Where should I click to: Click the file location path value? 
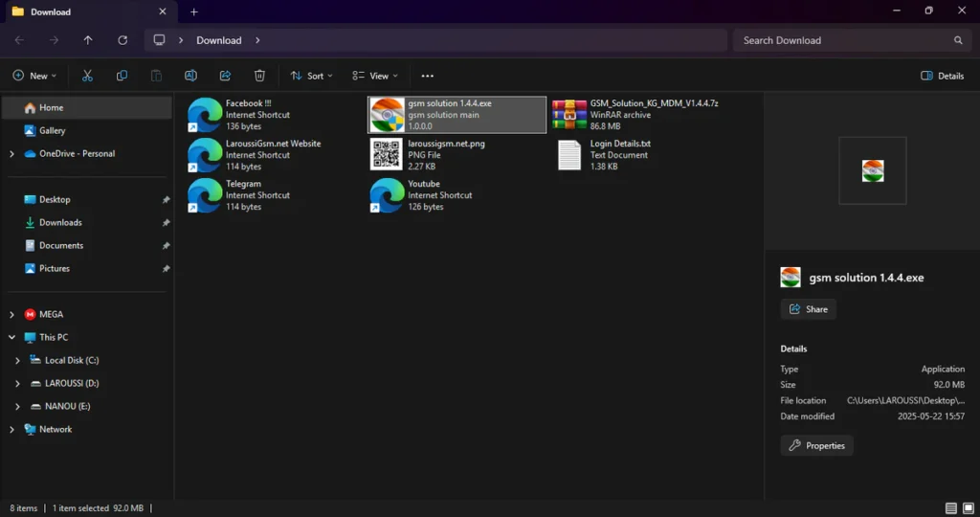905,401
